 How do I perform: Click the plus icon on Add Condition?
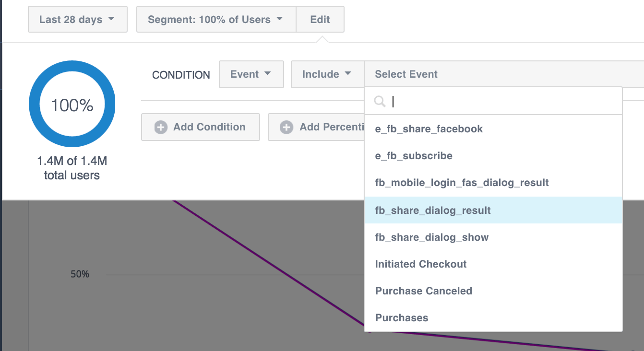pyautogui.click(x=161, y=127)
